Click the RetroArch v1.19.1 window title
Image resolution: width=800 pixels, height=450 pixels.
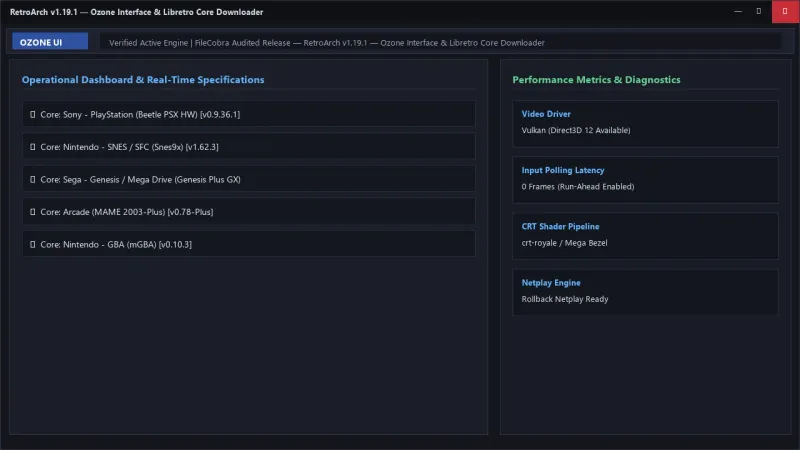pyautogui.click(x=136, y=12)
